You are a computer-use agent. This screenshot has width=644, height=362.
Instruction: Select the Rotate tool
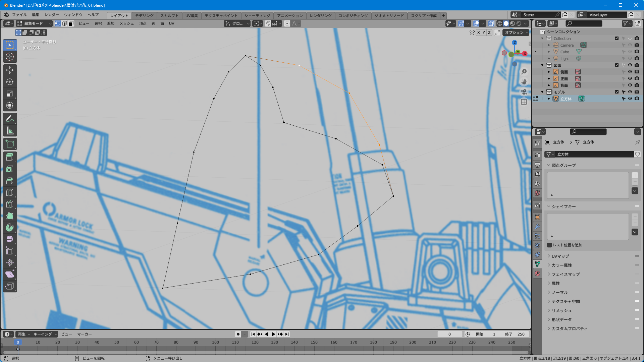10,82
